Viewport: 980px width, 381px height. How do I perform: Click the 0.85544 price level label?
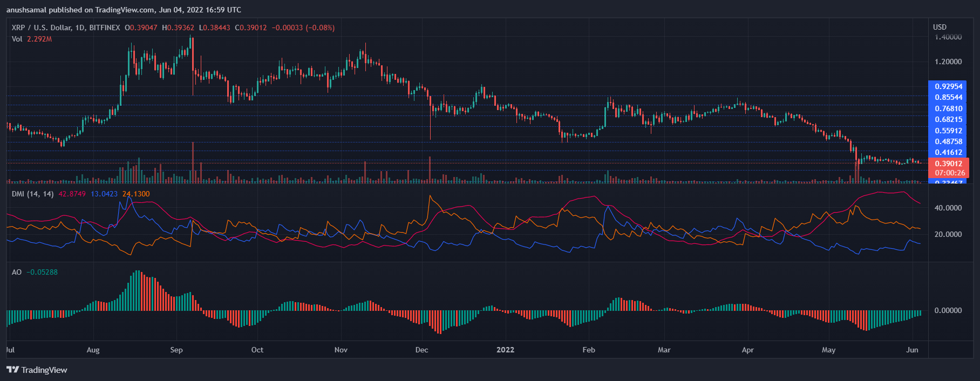tap(948, 97)
